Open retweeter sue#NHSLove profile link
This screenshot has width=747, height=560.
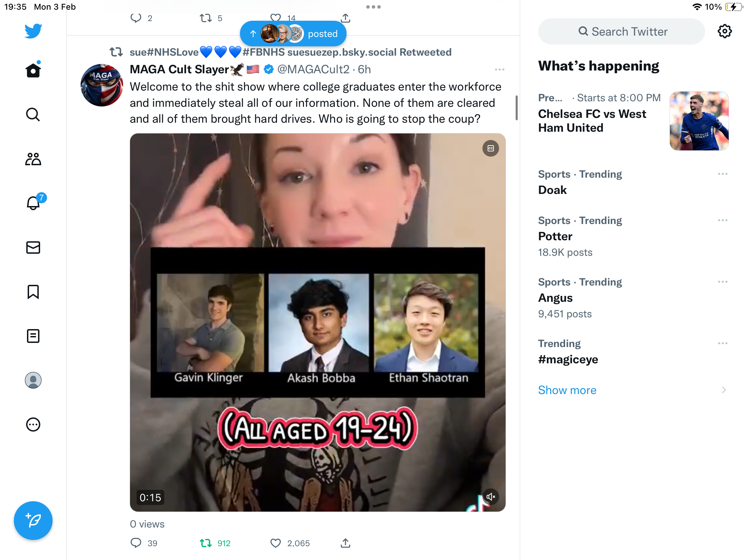[290, 52]
